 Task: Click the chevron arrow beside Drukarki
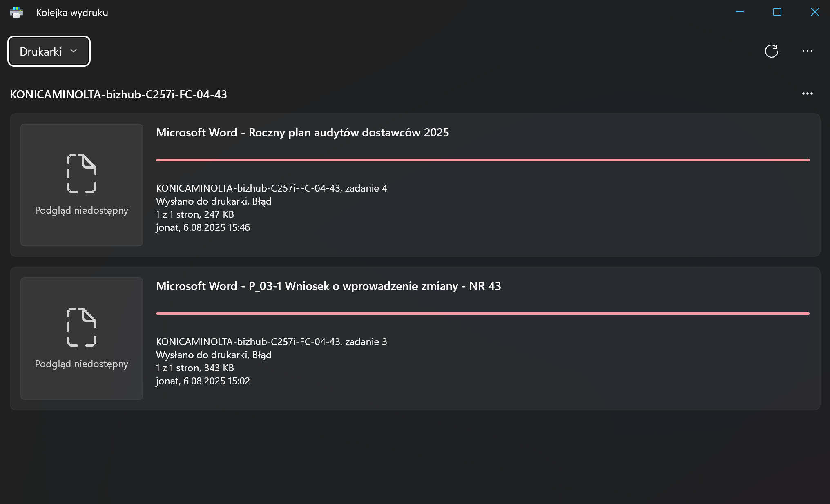click(x=74, y=51)
